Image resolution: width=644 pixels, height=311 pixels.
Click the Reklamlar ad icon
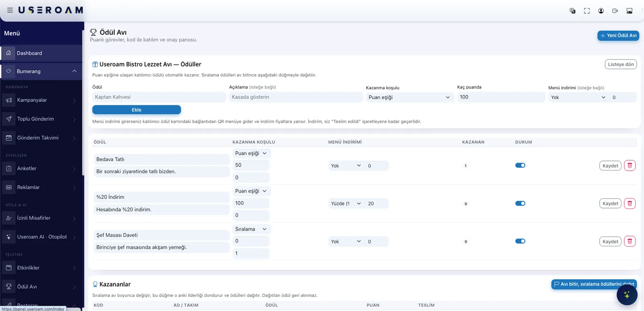[x=9, y=187]
